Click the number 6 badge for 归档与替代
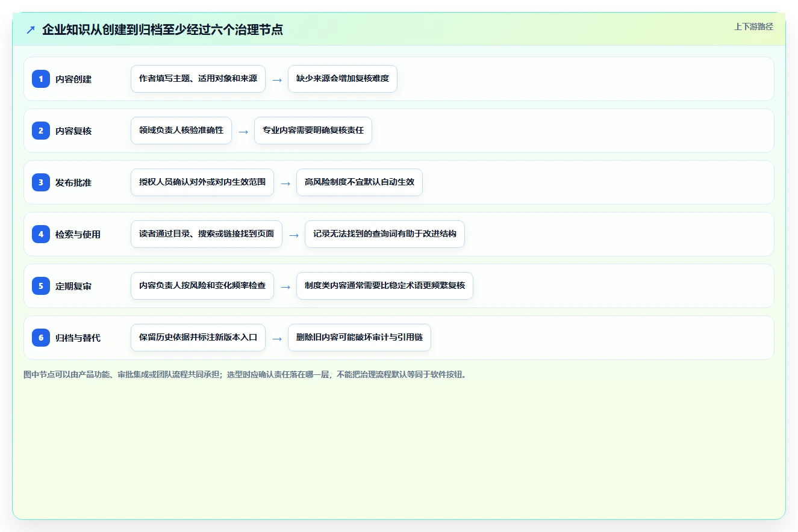Screen dimensions: 798x532 (41, 338)
